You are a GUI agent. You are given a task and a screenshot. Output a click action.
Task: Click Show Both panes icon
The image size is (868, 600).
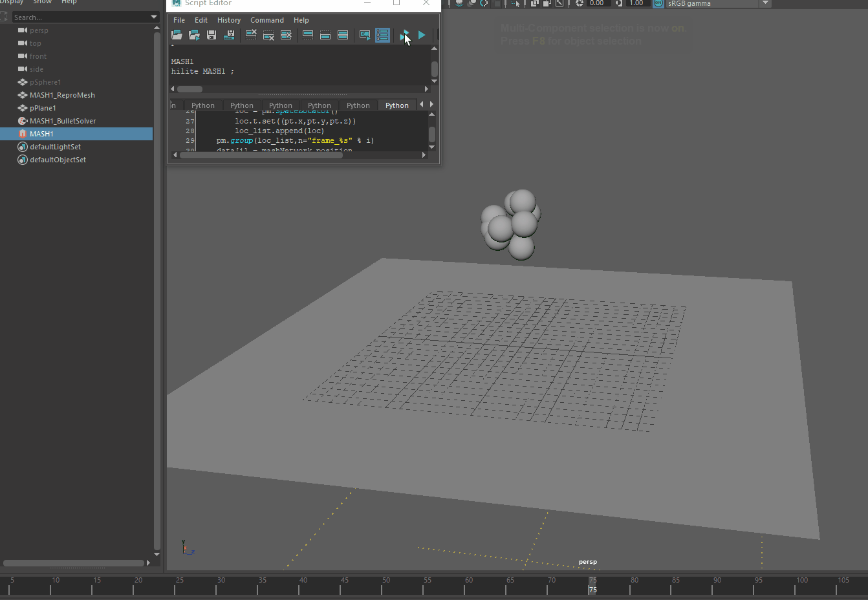343,35
